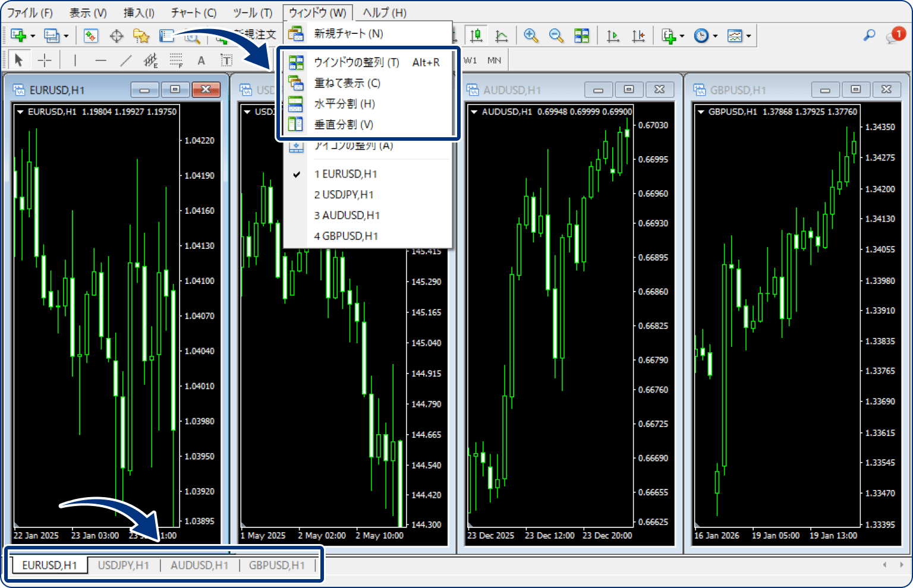
Task: Open the periods clock dropdown arrow
Action: click(x=715, y=36)
